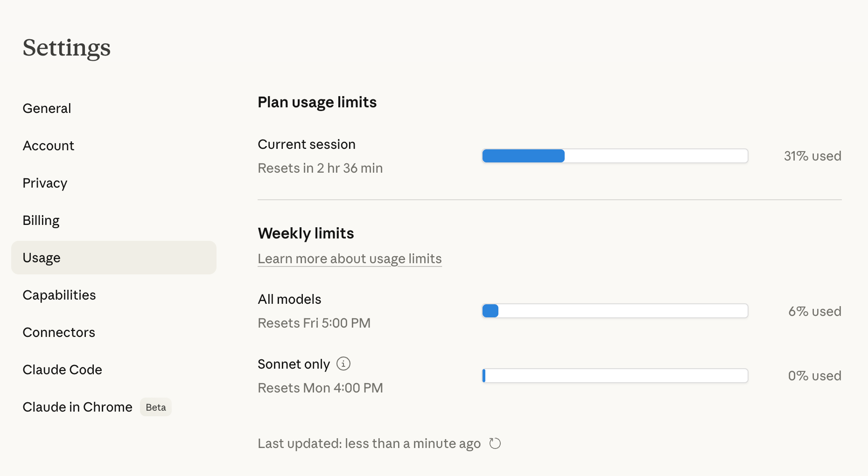This screenshot has width=868, height=476.
Task: Click the info icon next to Sonnet only
Action: click(x=343, y=364)
